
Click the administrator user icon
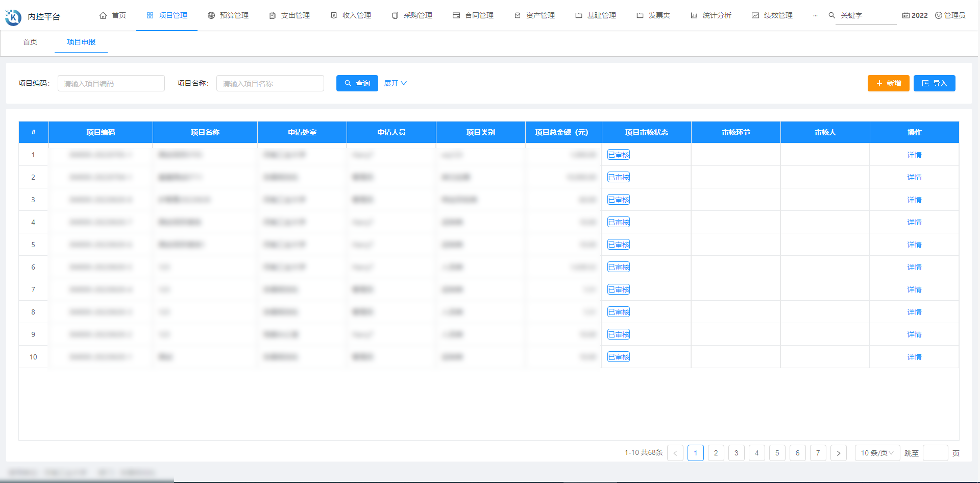click(938, 15)
